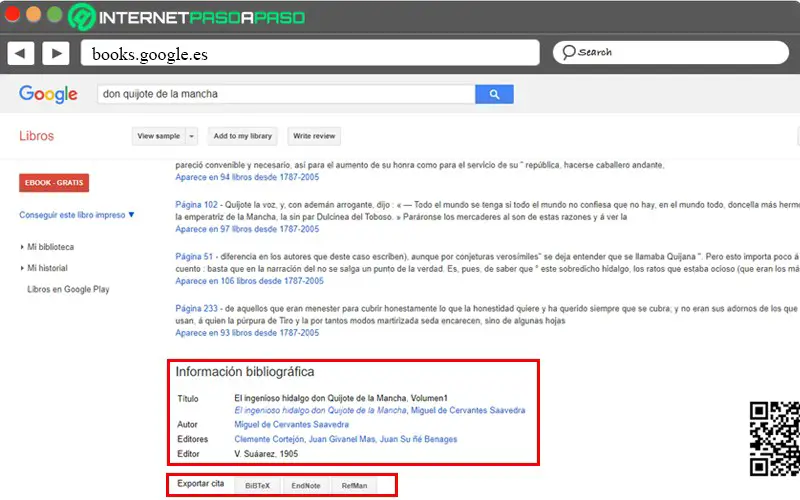Image resolution: width=800 pixels, height=500 pixels.
Task: Click the 'V. Suáarez, 1905' publisher text
Action: 266,454
